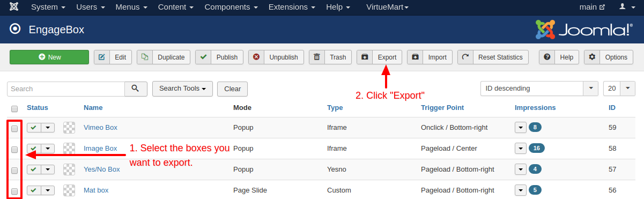Click the Vimeo Box published checkmark status
This screenshot has width=644, height=199.
tap(34, 128)
